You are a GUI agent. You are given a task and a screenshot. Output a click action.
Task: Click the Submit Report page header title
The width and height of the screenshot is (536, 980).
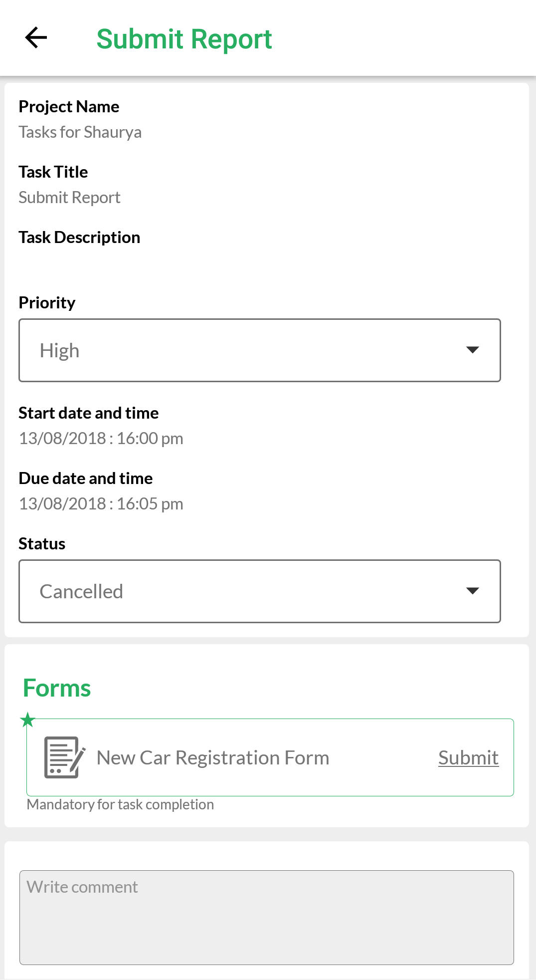pyautogui.click(x=184, y=39)
